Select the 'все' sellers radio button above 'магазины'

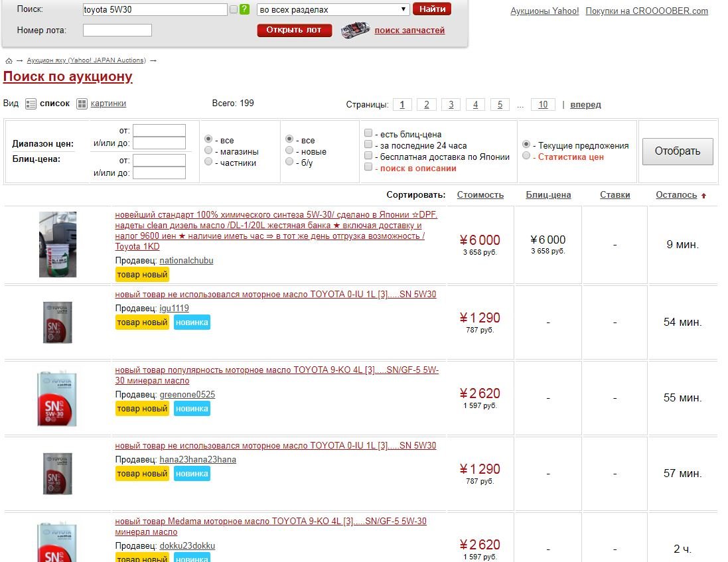(x=208, y=139)
